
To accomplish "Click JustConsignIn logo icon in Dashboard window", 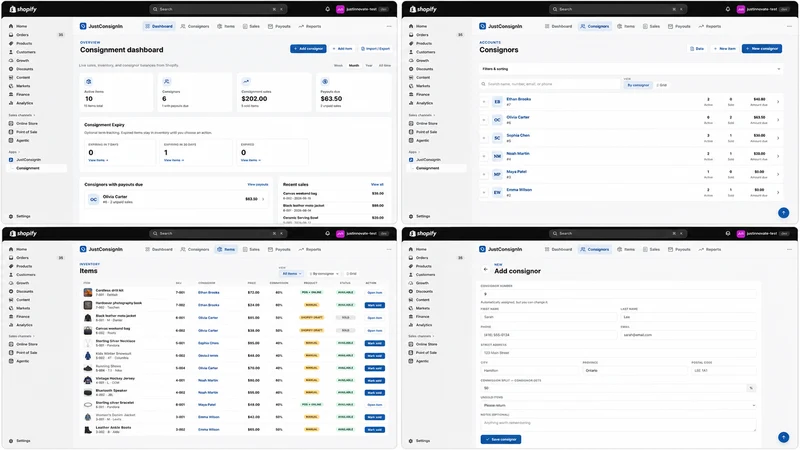I will tap(83, 26).
